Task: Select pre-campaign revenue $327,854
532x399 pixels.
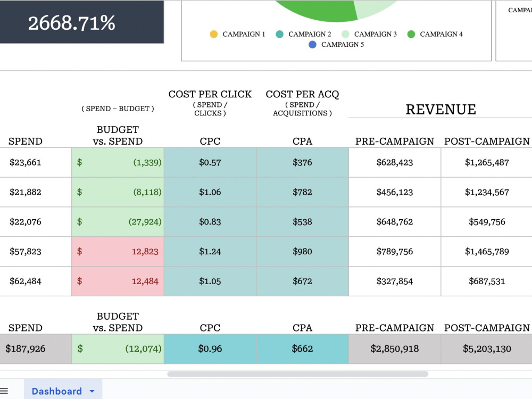Action: [x=395, y=281]
